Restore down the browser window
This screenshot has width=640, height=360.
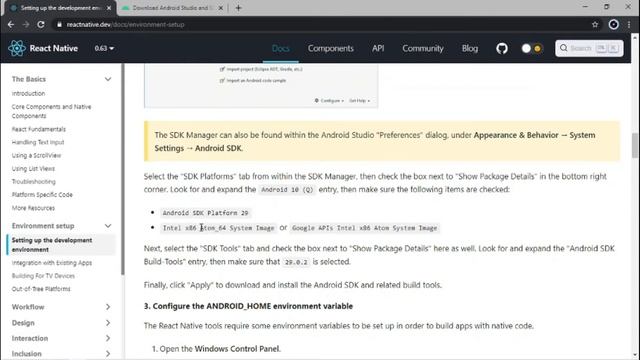(x=607, y=7)
